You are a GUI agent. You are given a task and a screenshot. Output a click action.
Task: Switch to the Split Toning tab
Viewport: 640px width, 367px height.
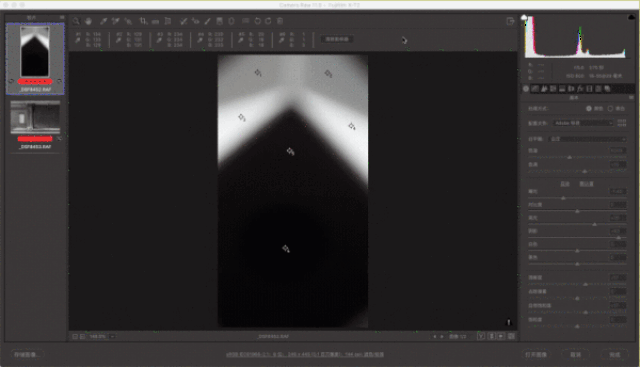562,89
